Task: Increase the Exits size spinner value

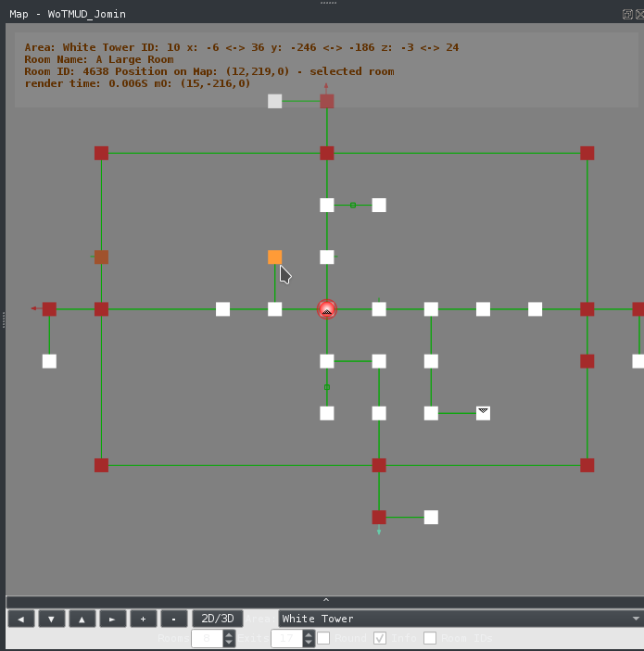Action: point(308,634)
